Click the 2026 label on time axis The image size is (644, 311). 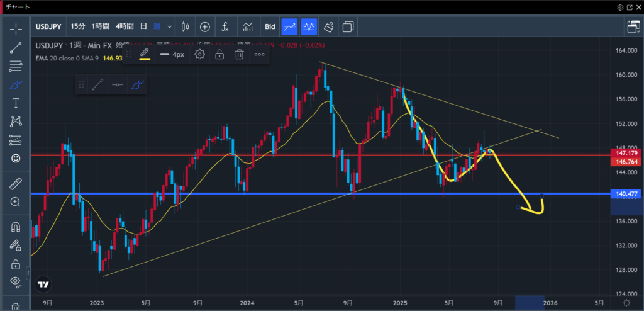click(550, 303)
